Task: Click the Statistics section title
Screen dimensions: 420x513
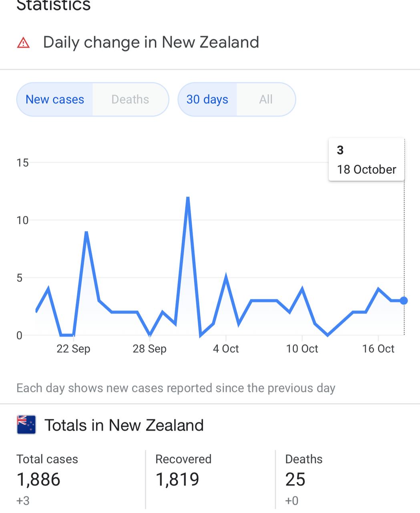Action: click(x=54, y=6)
